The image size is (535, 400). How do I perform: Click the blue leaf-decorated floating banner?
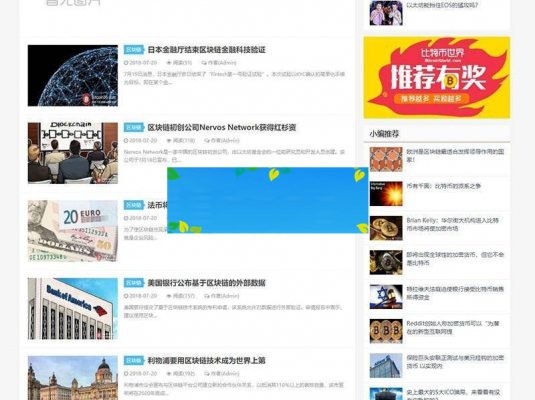tap(268, 200)
